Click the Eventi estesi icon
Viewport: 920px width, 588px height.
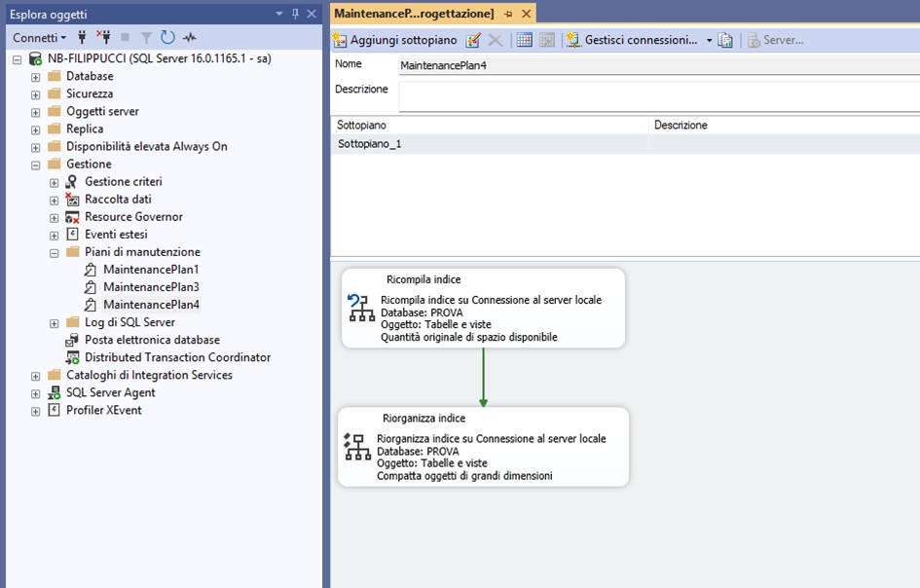point(72,235)
